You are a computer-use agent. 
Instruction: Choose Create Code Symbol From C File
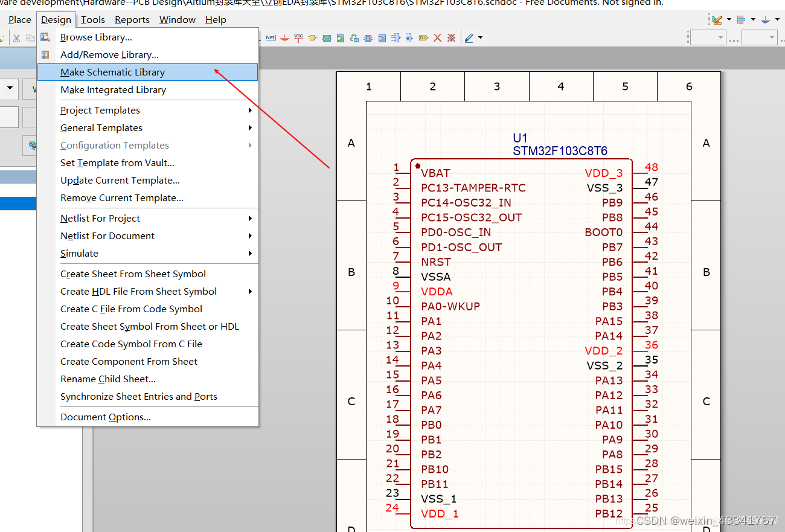click(x=148, y=344)
